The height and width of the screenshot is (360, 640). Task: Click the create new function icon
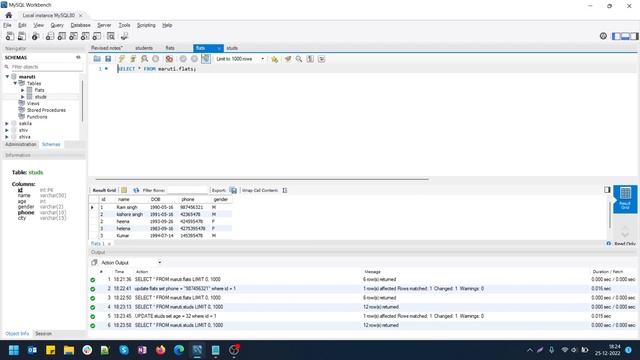tap(97, 36)
